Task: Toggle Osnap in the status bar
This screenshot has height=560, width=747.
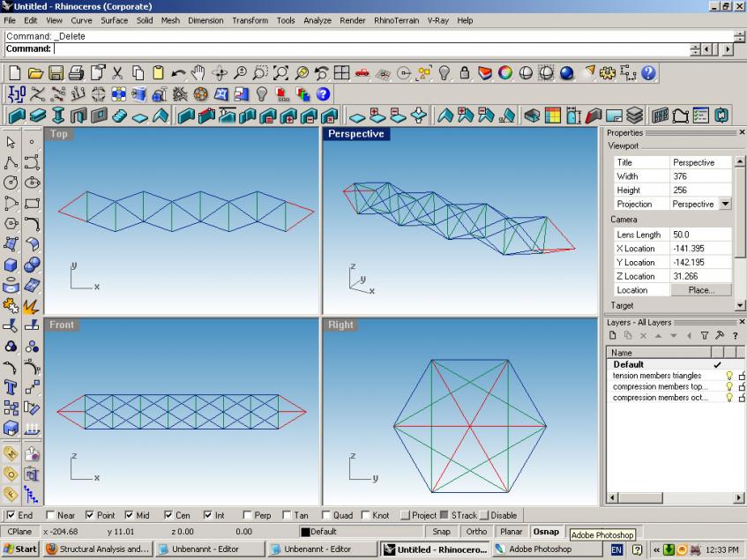Action: 546,532
